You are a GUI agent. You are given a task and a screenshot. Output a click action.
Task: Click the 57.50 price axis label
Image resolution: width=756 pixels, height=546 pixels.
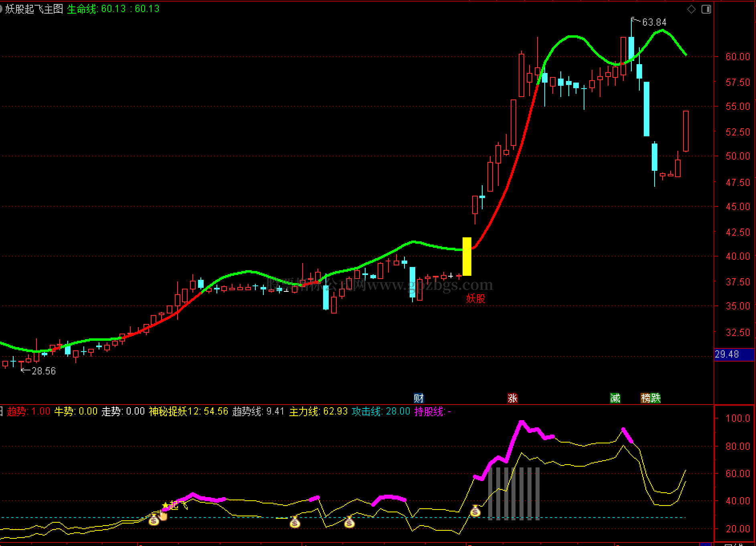(x=738, y=82)
